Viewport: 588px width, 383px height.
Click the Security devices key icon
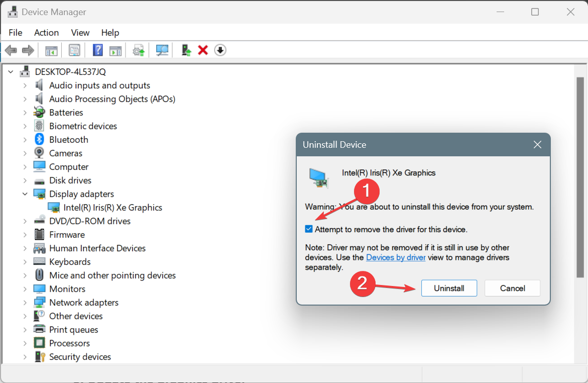coord(39,356)
